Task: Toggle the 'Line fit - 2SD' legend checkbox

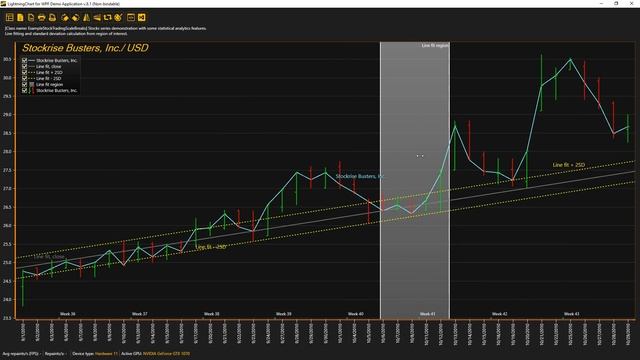Action: pos(24,78)
